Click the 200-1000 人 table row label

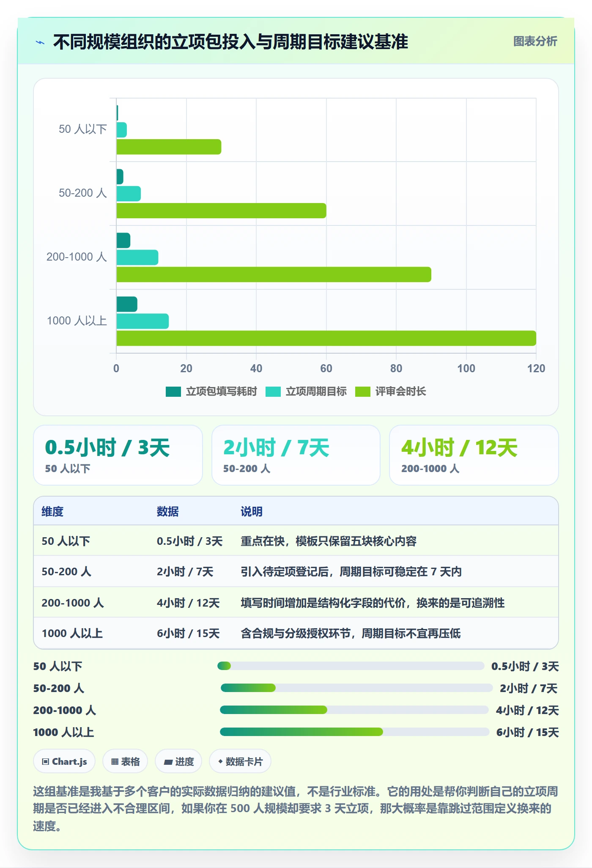(73, 603)
